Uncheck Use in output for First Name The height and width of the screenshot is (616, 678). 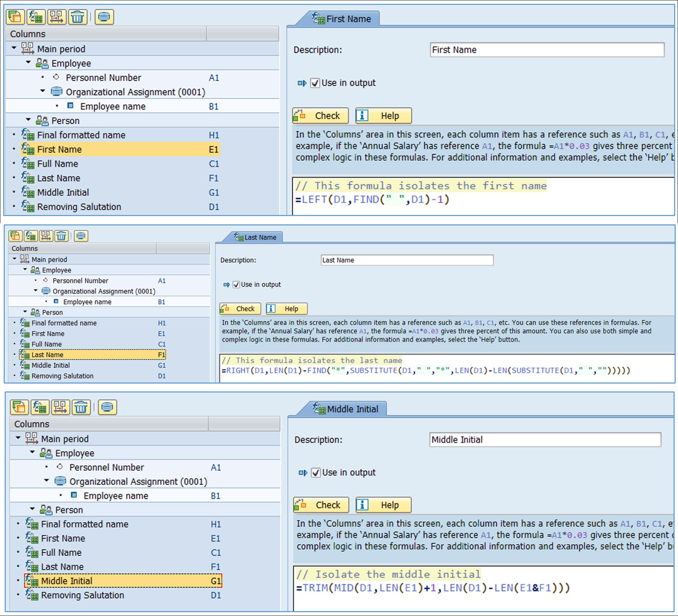pos(314,83)
